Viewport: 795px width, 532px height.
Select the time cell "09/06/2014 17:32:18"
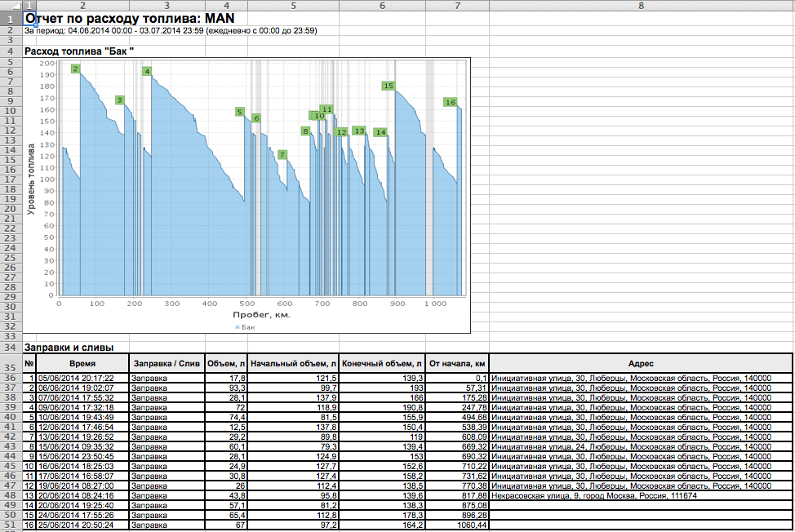[x=82, y=408]
